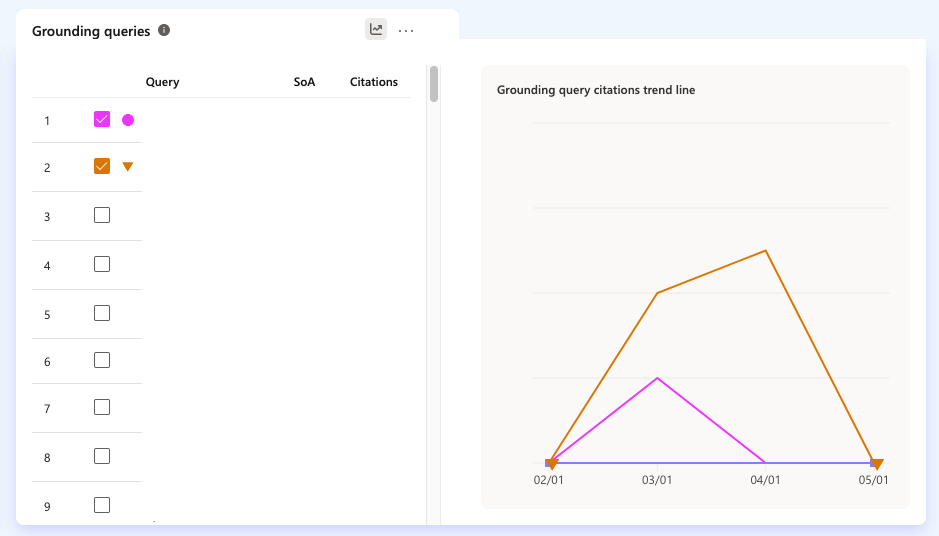Click the magenta line peak at 03/01
Viewport: 939px width, 536px height.
click(x=658, y=378)
